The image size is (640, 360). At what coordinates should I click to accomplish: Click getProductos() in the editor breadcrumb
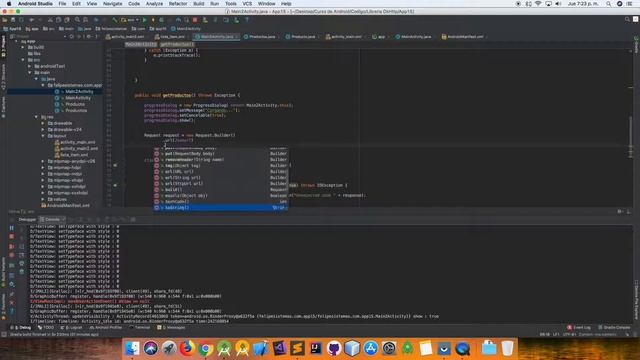pos(177,44)
